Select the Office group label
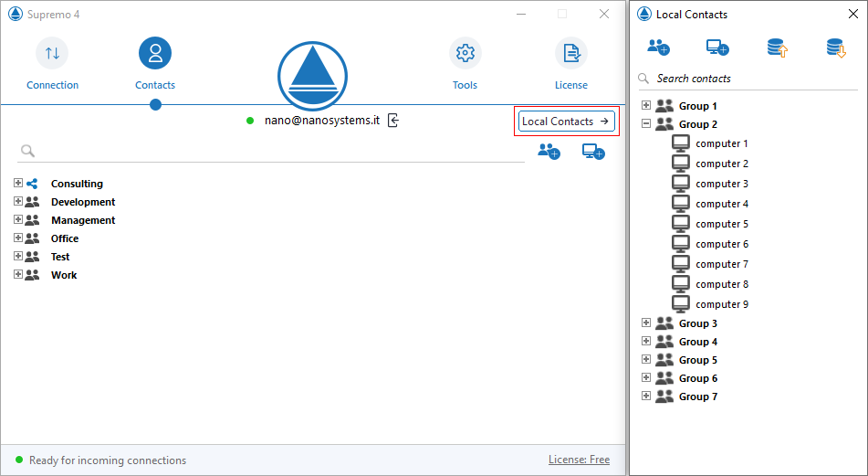Image resolution: width=868 pixels, height=476 pixels. 65,238
